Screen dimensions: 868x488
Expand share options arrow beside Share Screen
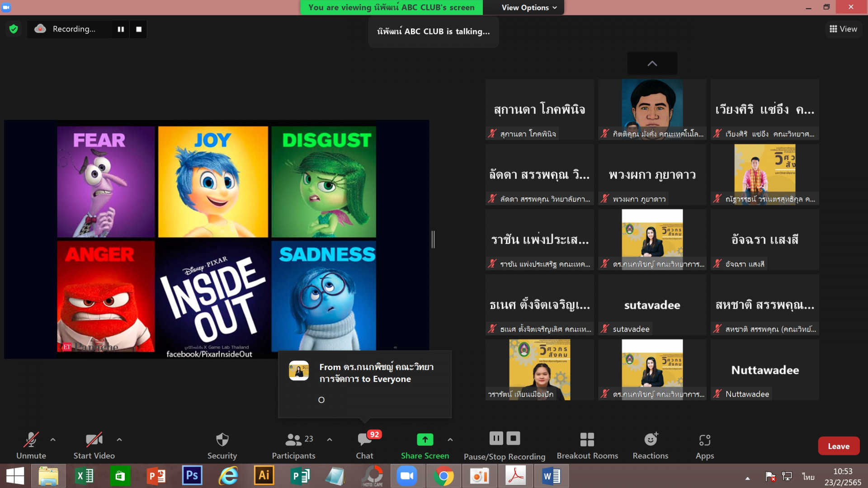450,440
